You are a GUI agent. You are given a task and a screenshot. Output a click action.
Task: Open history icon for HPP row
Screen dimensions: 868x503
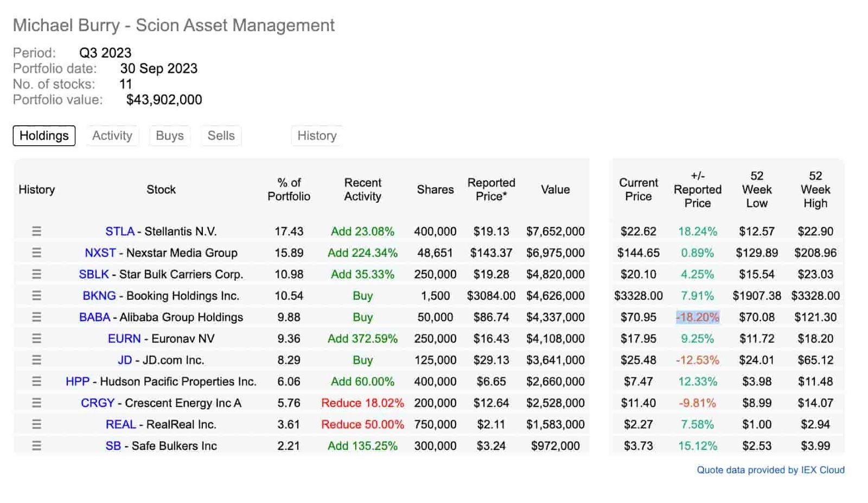point(36,382)
